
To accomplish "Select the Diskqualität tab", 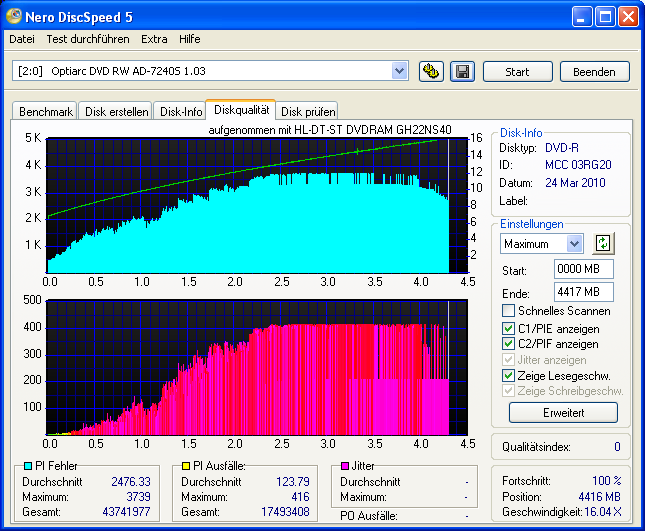I will pos(241,110).
